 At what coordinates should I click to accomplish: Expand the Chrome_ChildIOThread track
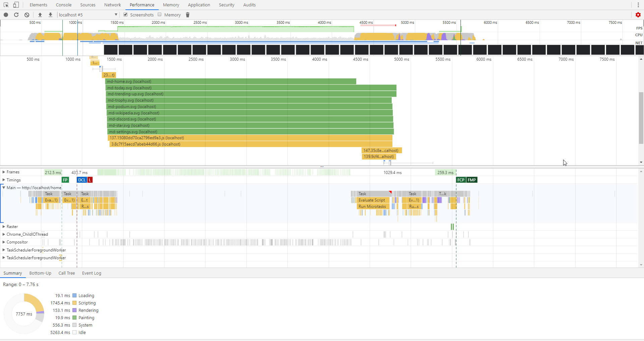point(4,234)
